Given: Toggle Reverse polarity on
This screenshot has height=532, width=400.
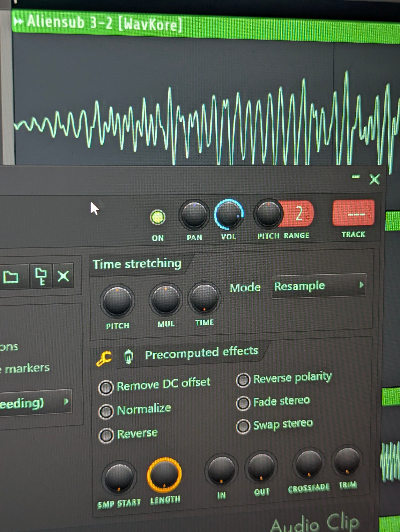Looking at the screenshot, I should coord(243,381).
